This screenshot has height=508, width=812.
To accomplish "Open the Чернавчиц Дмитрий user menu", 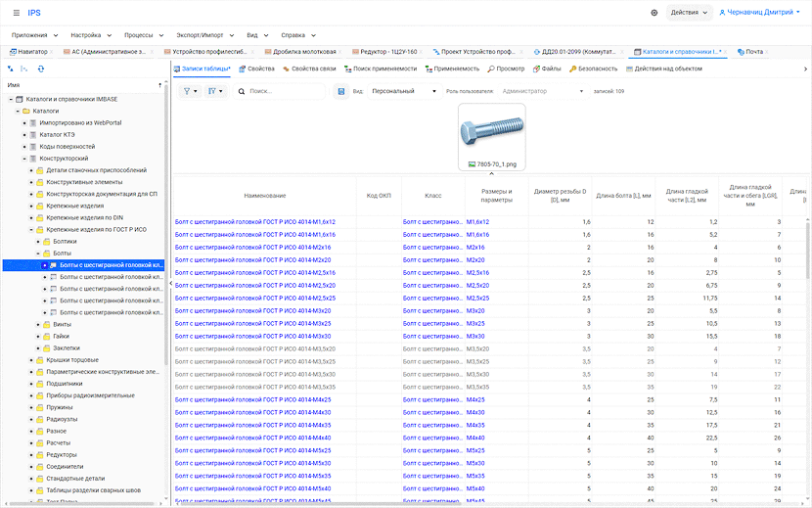I will 761,13.
